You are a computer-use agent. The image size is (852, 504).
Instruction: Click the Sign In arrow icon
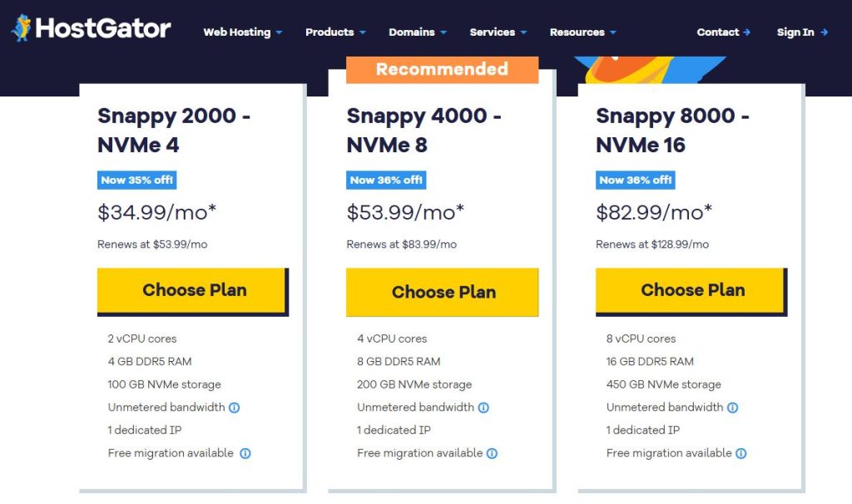coord(825,32)
